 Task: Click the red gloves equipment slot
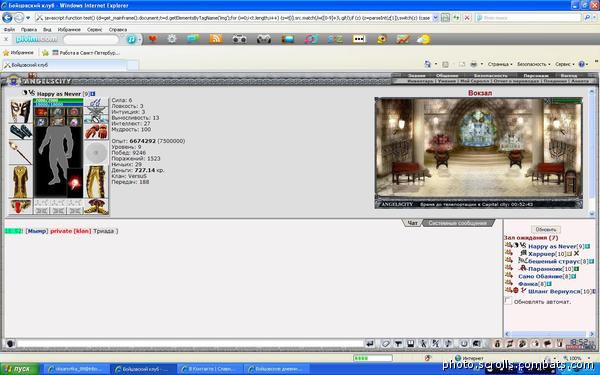click(x=96, y=132)
